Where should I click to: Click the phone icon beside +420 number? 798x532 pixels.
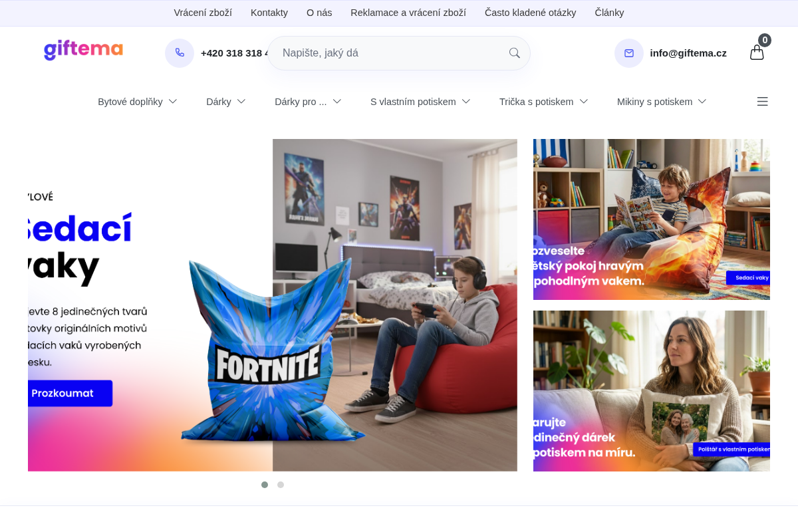point(180,53)
